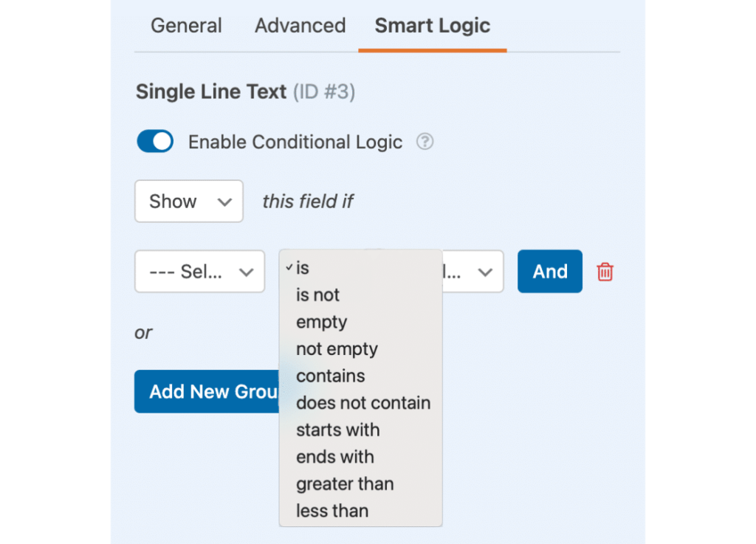The width and height of the screenshot is (756, 544).
Task: Choose 'does not contain' operator
Action: pyautogui.click(x=363, y=403)
